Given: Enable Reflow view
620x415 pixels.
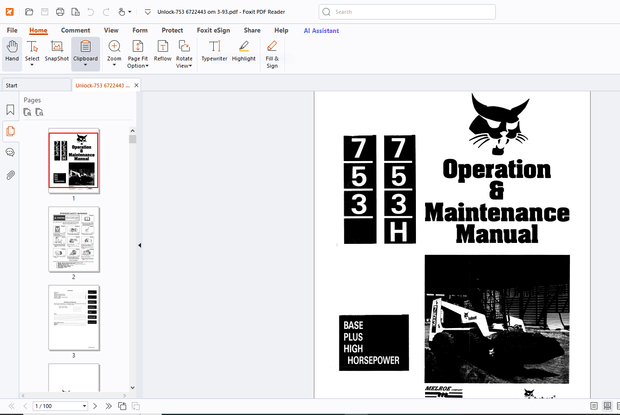Looking at the screenshot, I should pos(163,51).
